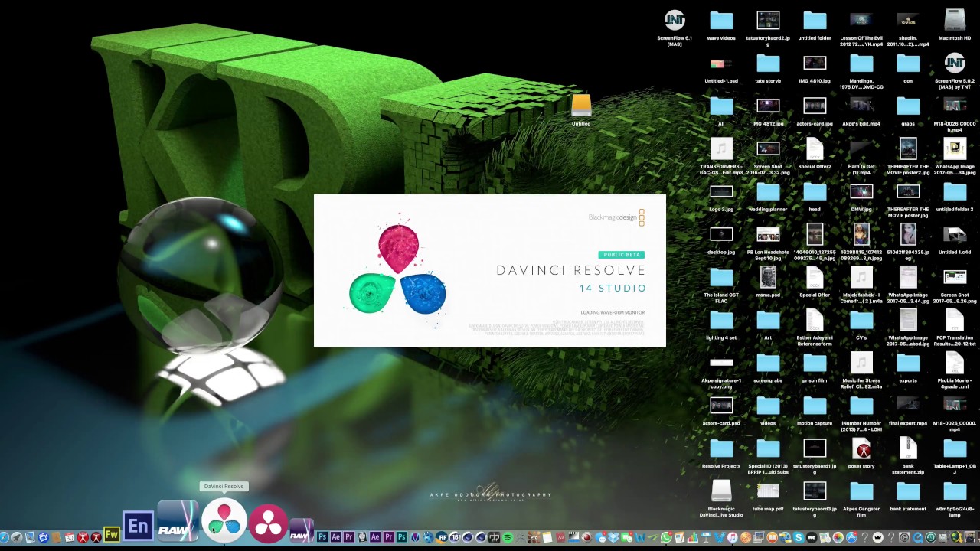Viewport: 980px width, 551px height.
Task: Select the Phobia Movie - 4grade.xml file
Action: point(955,370)
